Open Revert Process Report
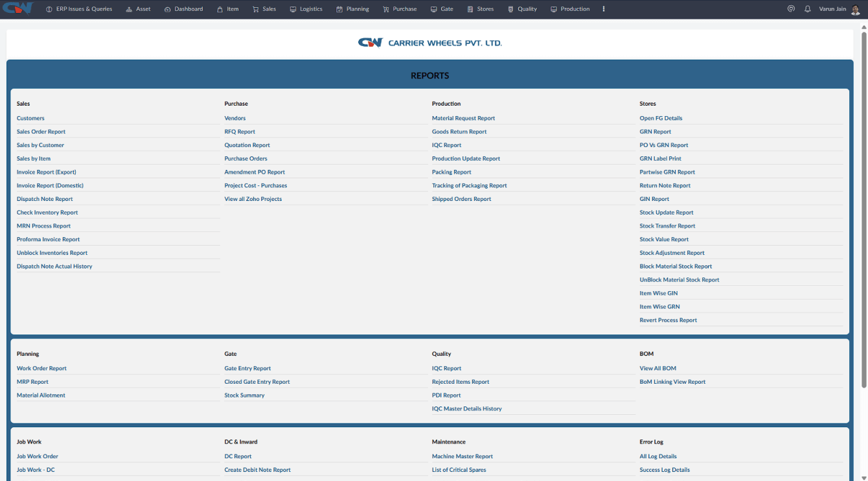The width and height of the screenshot is (868, 481). click(668, 320)
